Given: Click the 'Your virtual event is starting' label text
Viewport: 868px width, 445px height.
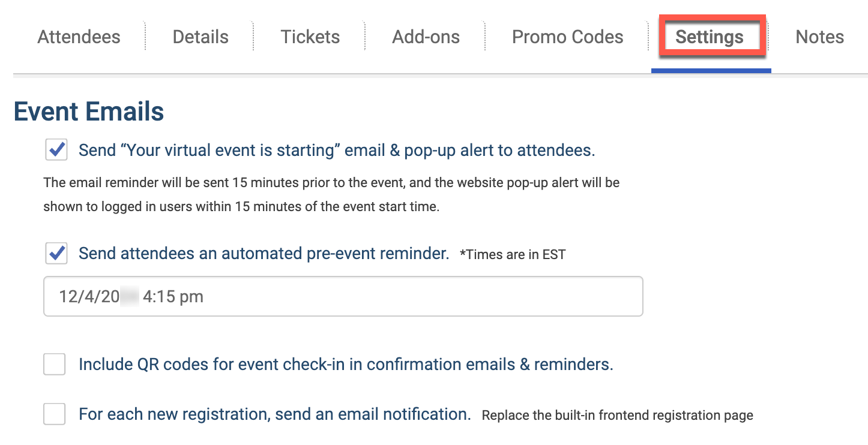Looking at the screenshot, I should [x=337, y=150].
